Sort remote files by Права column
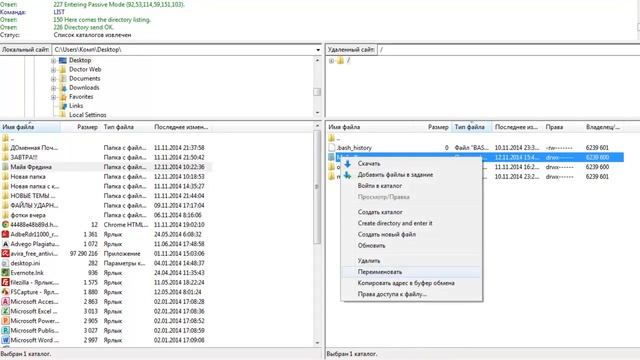The height and width of the screenshot is (360, 640). click(563, 127)
